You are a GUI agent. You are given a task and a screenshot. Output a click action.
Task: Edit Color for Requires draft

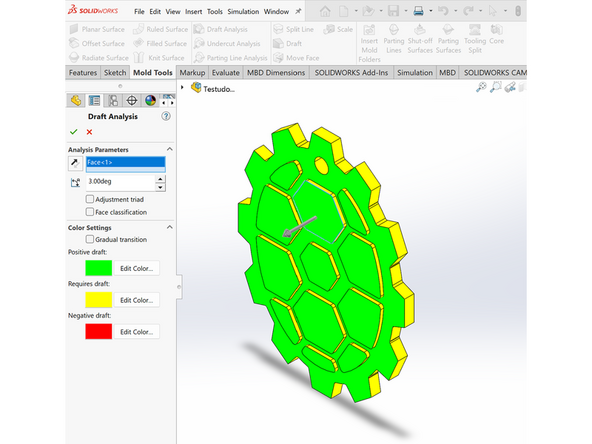tap(137, 300)
